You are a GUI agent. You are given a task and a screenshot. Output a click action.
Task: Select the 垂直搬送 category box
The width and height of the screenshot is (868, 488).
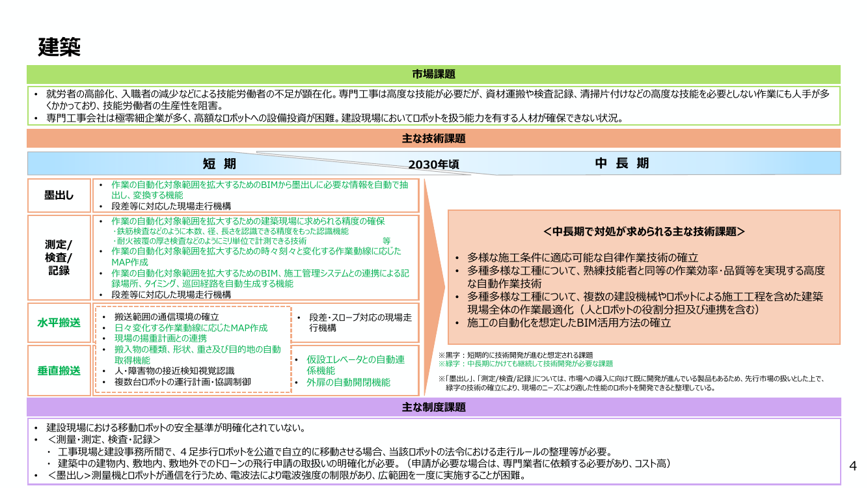pos(59,371)
